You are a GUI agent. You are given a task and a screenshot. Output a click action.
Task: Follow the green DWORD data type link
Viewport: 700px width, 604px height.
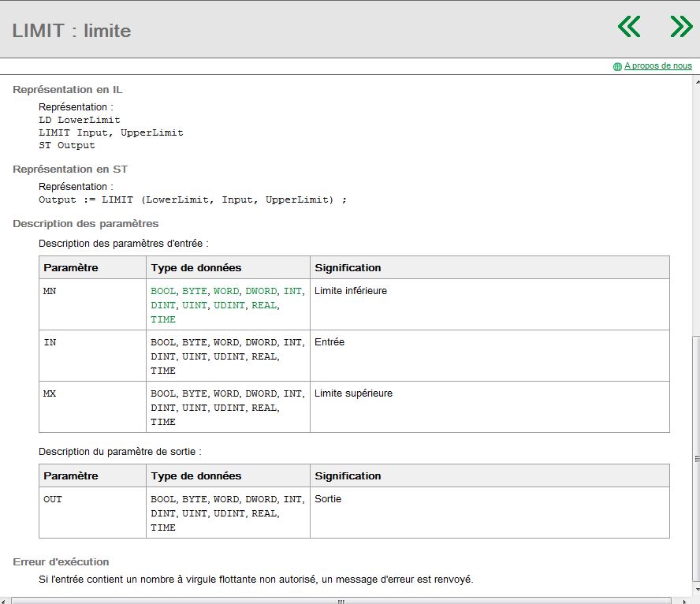(261, 291)
